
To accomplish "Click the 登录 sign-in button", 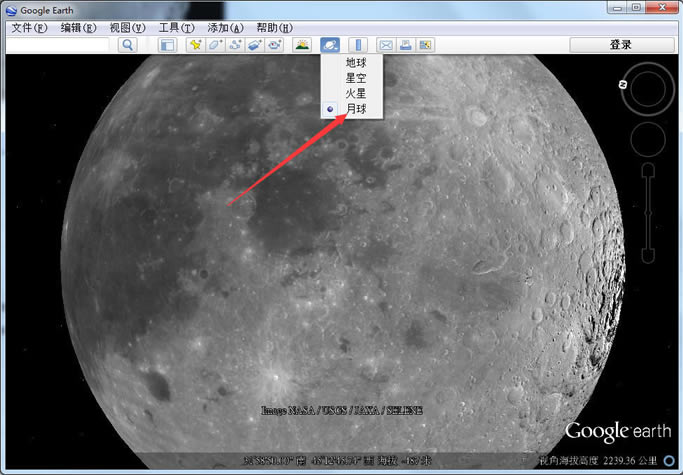I will (620, 45).
